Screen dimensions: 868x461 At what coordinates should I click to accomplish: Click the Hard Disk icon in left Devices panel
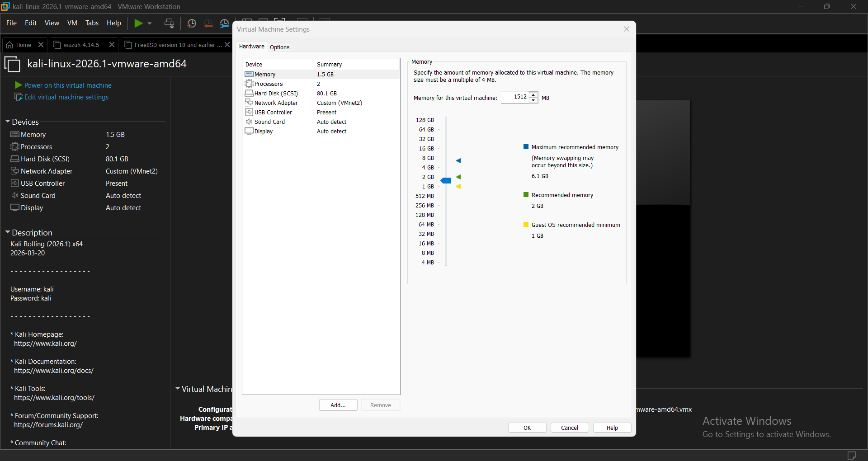tap(15, 159)
